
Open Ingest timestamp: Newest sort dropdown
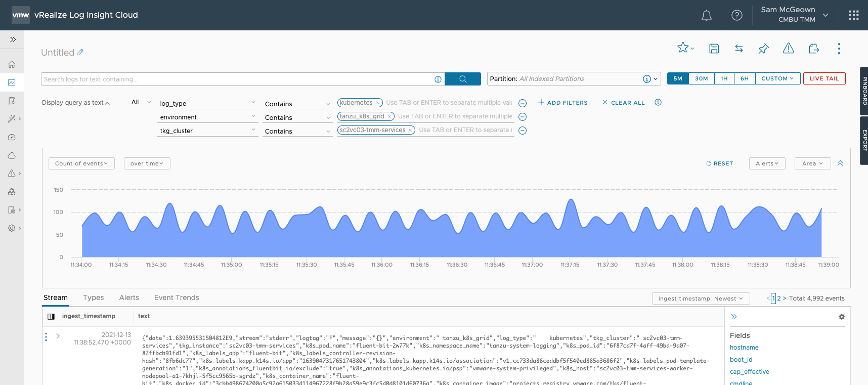[x=701, y=298]
